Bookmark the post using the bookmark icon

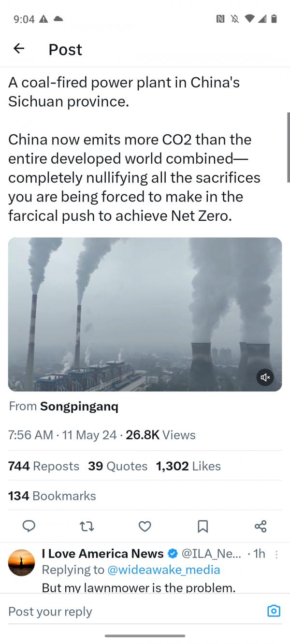point(203,527)
